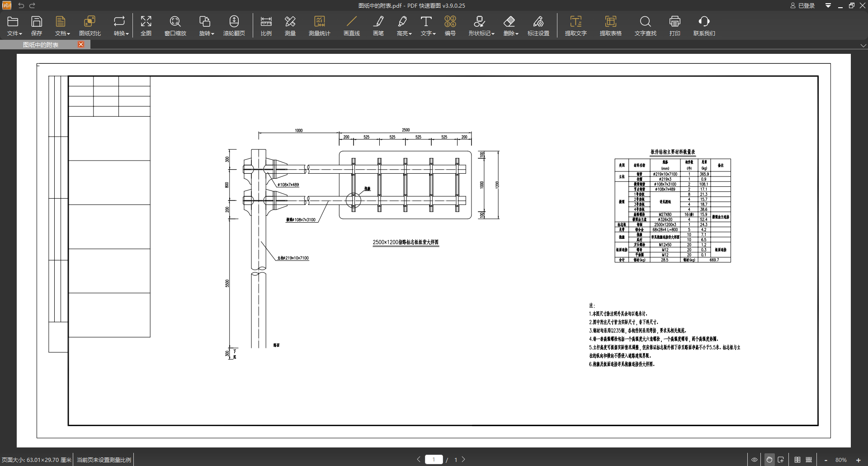Switch to continuous scroll view layout
The image size is (868, 466).
click(809, 460)
